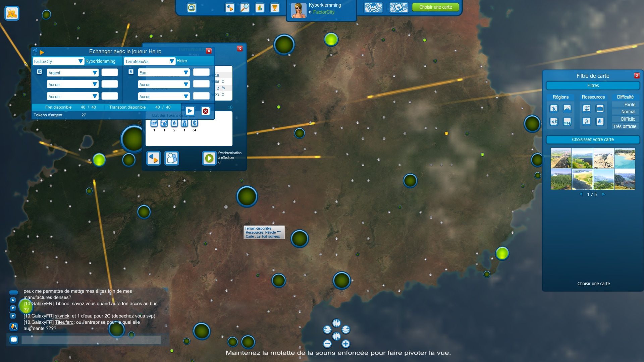Viewport: 644px width, 362px height.
Task: Zoom in with the plus map control
Action: [345, 344]
